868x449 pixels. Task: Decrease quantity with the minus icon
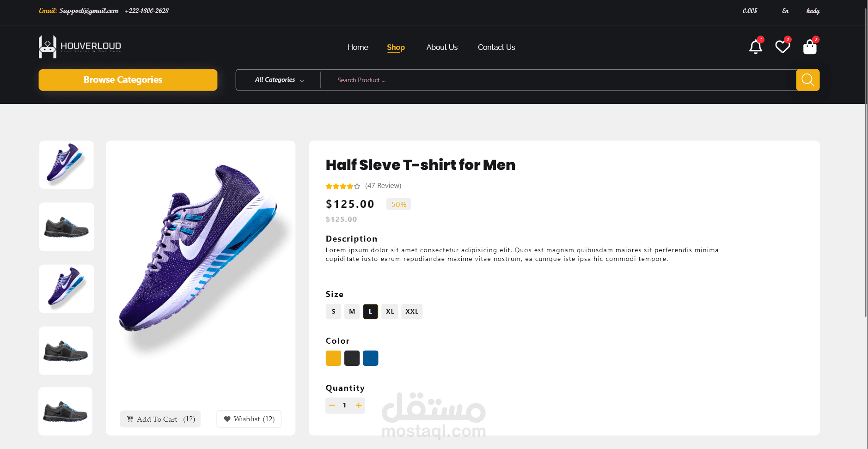click(332, 405)
